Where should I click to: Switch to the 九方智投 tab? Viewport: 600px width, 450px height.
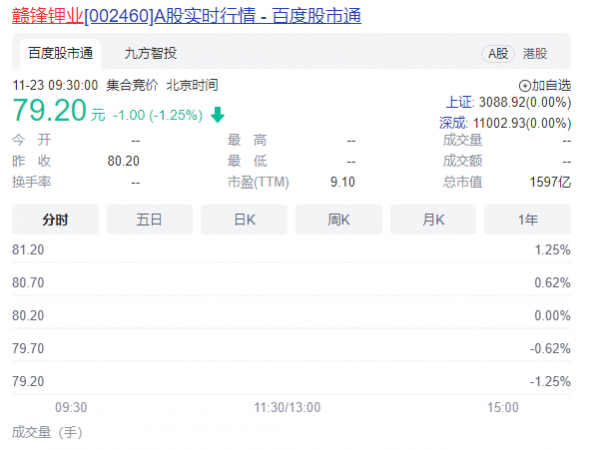click(x=150, y=53)
